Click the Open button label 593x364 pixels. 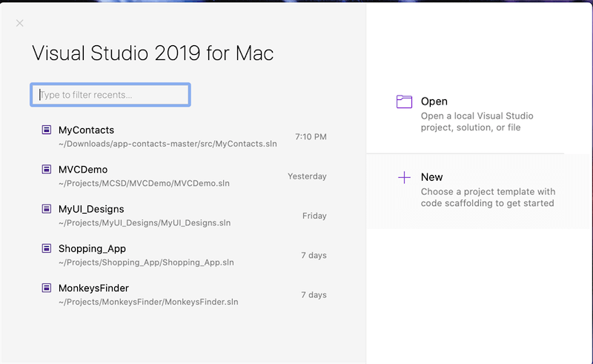(434, 102)
